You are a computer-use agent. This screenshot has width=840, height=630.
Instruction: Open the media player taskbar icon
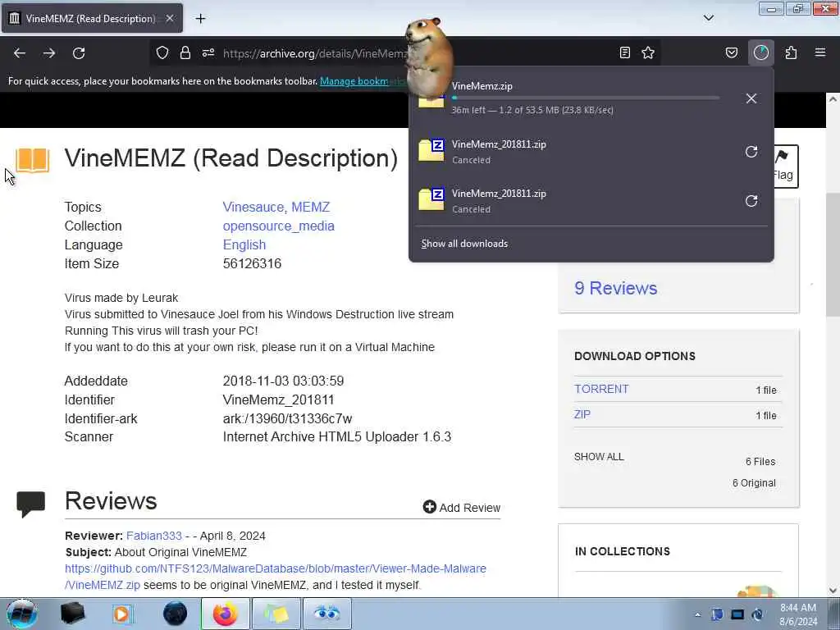pyautogui.click(x=122, y=614)
